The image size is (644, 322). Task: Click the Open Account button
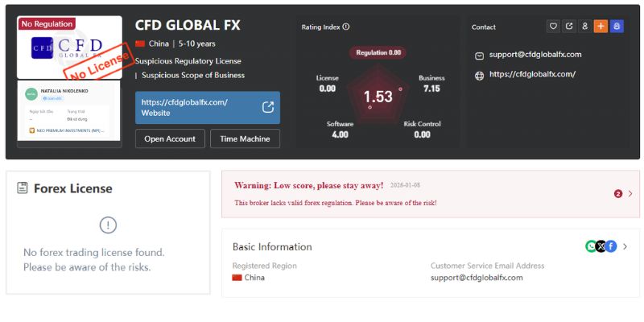click(170, 138)
